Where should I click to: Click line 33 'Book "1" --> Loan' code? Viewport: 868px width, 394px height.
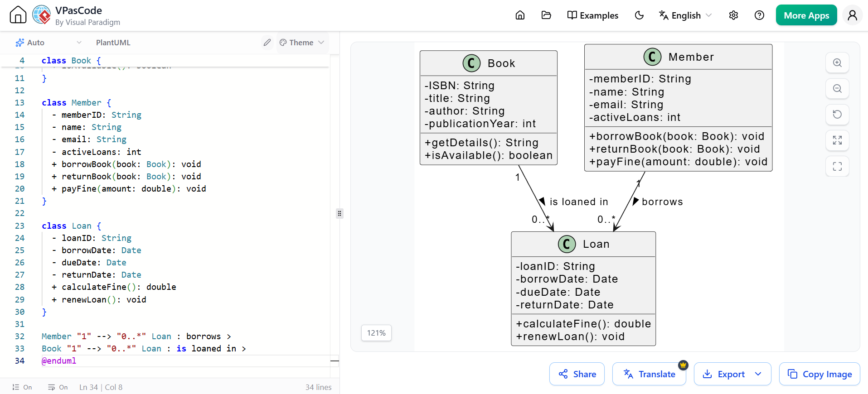[144, 349]
